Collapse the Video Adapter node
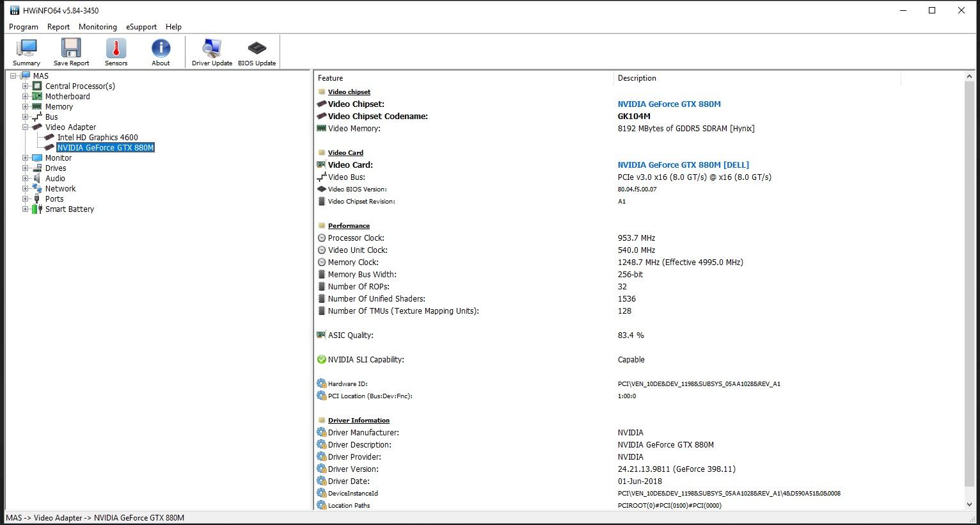The height and width of the screenshot is (525, 980). coord(25,127)
